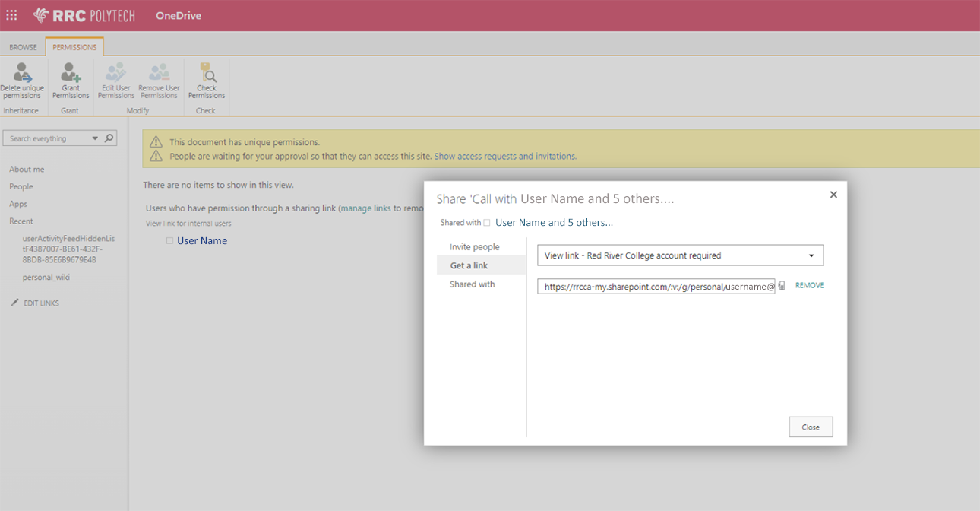Copy the sharing link using the copy icon
Image resolution: width=980 pixels, height=511 pixels.
coord(781,286)
